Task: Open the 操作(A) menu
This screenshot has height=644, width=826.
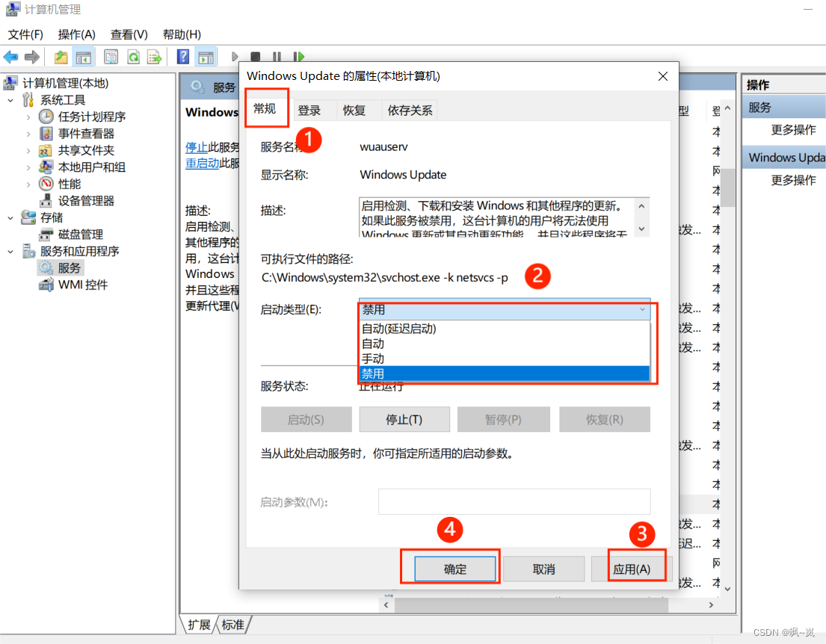Action: tap(76, 35)
